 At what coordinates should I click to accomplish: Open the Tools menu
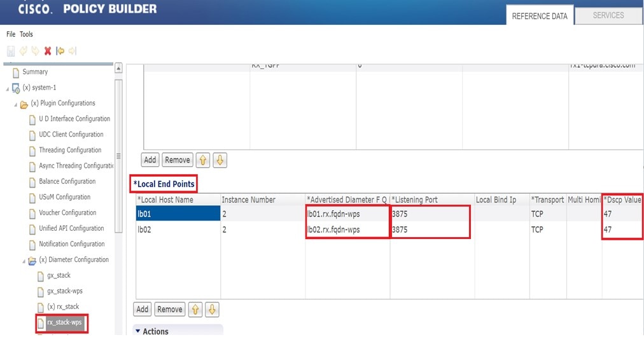pos(26,34)
